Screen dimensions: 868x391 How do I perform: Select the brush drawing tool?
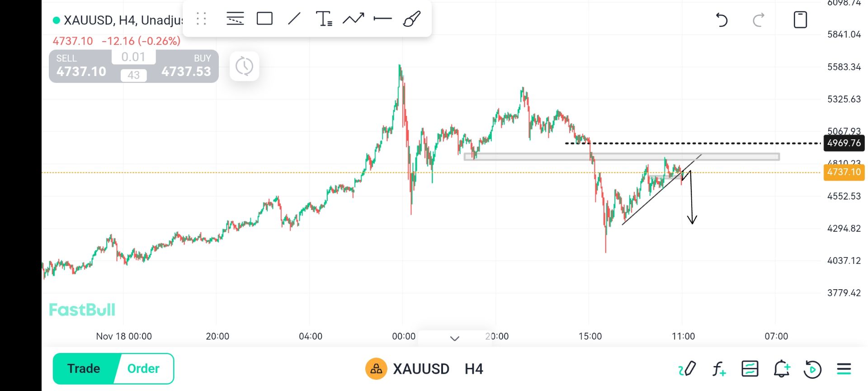pyautogui.click(x=412, y=19)
